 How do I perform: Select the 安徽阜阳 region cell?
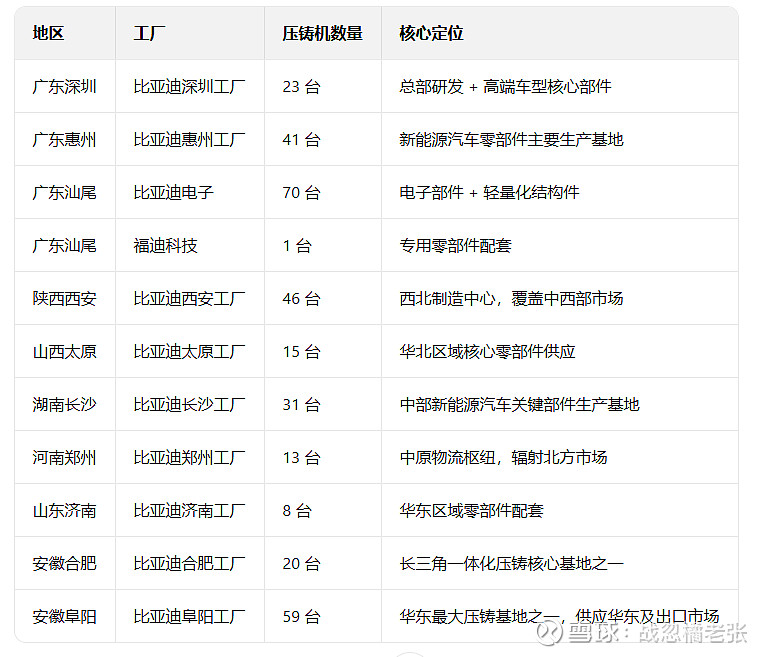[x=64, y=617]
